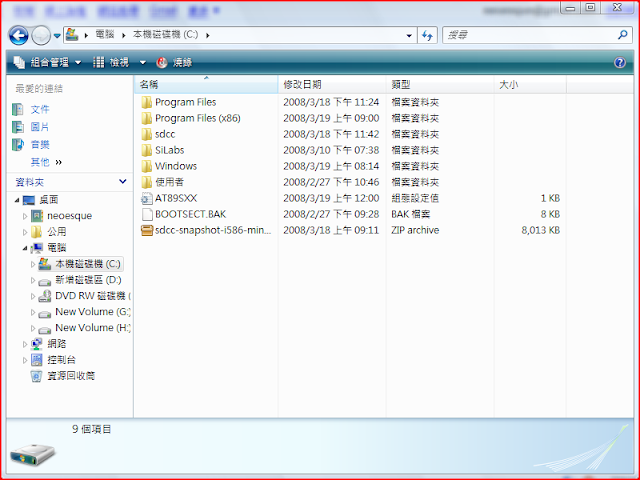Sort by the 類型 column header

click(440, 84)
